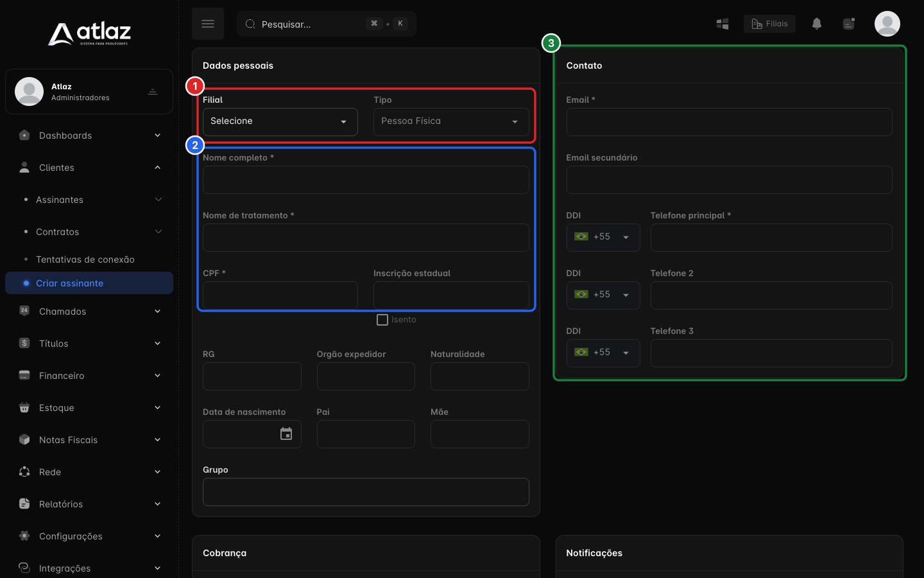Open the Atlaz Administradores profile switcher
The height and width of the screenshot is (578, 924).
89,92
